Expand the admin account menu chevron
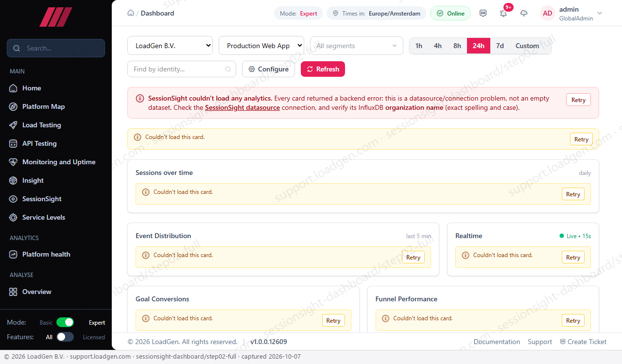 [600, 13]
